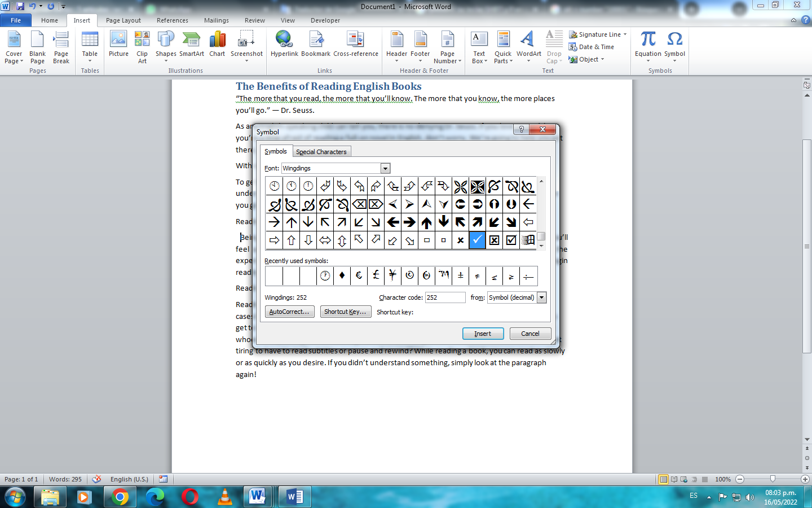Switch to the References tab

[x=173, y=20]
